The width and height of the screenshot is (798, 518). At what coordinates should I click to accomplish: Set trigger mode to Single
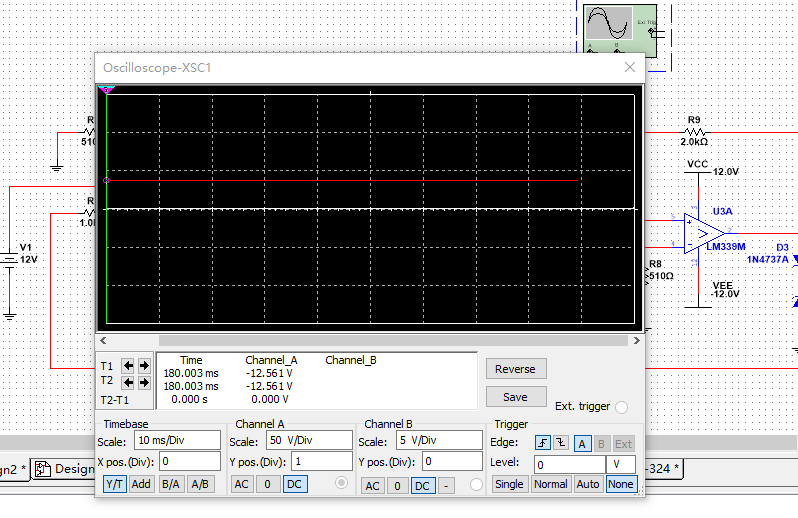pos(509,484)
